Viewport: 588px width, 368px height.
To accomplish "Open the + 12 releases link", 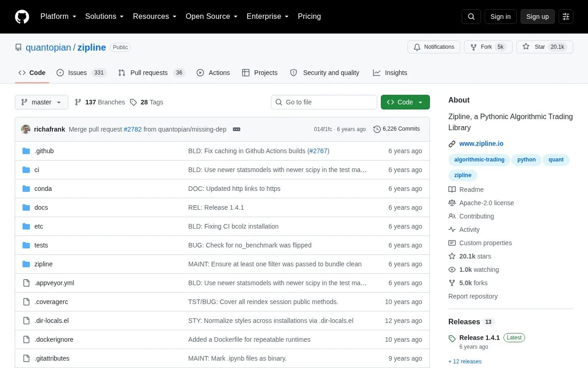I will 465,362.
